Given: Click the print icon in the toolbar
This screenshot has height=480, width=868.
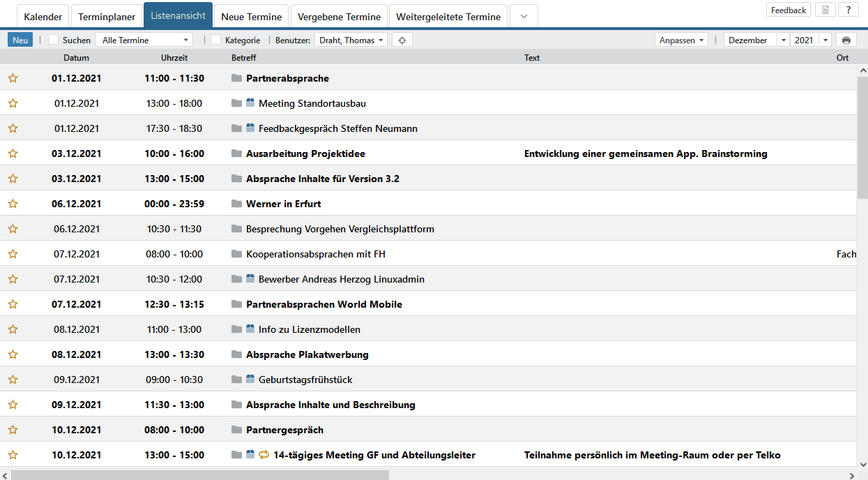Looking at the screenshot, I should (x=846, y=40).
